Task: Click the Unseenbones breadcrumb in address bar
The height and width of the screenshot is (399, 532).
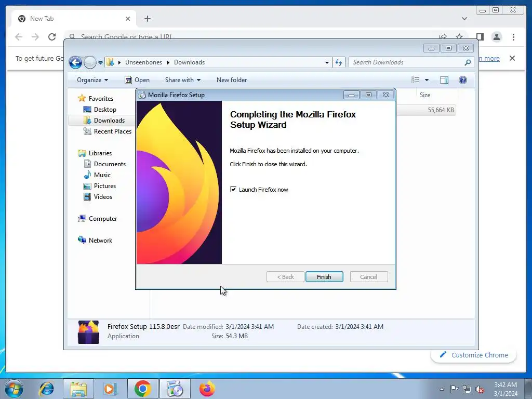Action: coord(143,62)
